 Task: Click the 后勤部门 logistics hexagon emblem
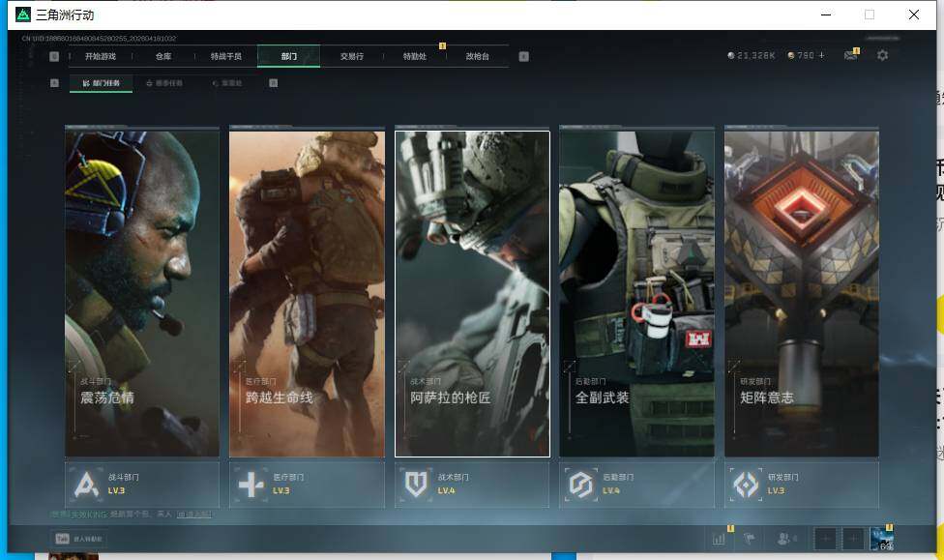[580, 484]
